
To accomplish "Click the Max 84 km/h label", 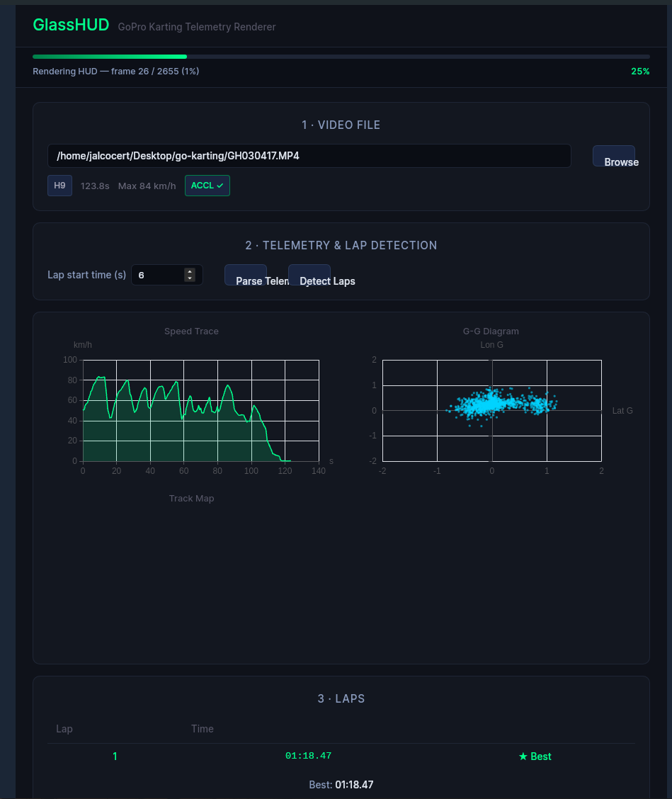I will click(147, 186).
